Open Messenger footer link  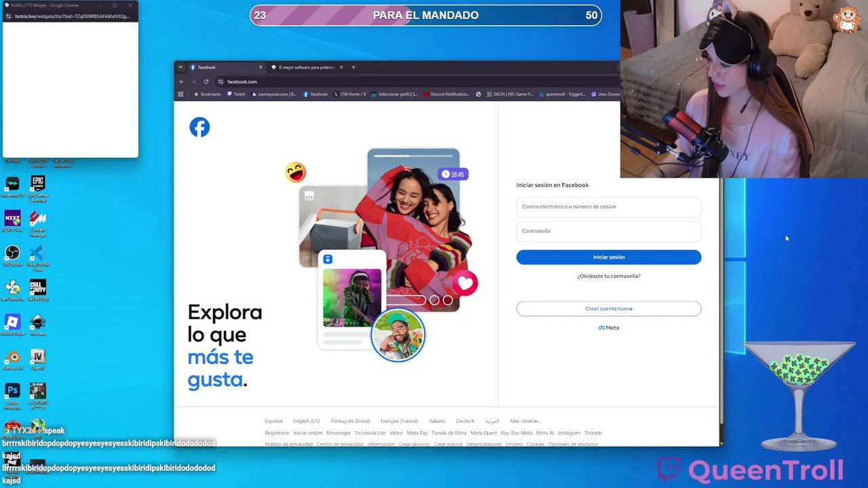click(338, 432)
